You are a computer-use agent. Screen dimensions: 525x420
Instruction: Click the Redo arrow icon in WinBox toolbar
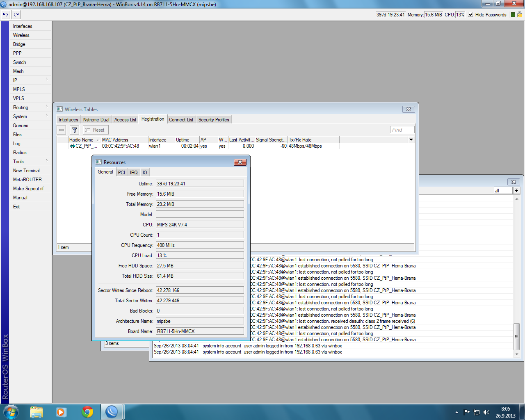coord(16,14)
